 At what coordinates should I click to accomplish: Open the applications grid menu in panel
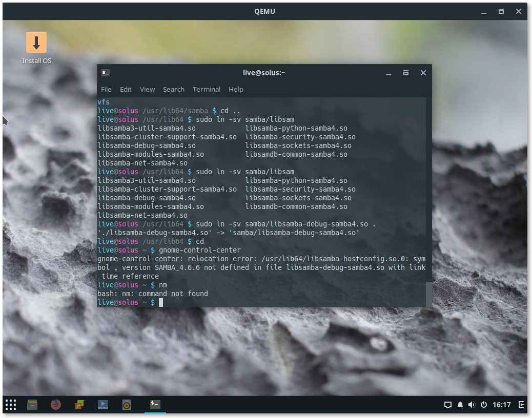11,405
